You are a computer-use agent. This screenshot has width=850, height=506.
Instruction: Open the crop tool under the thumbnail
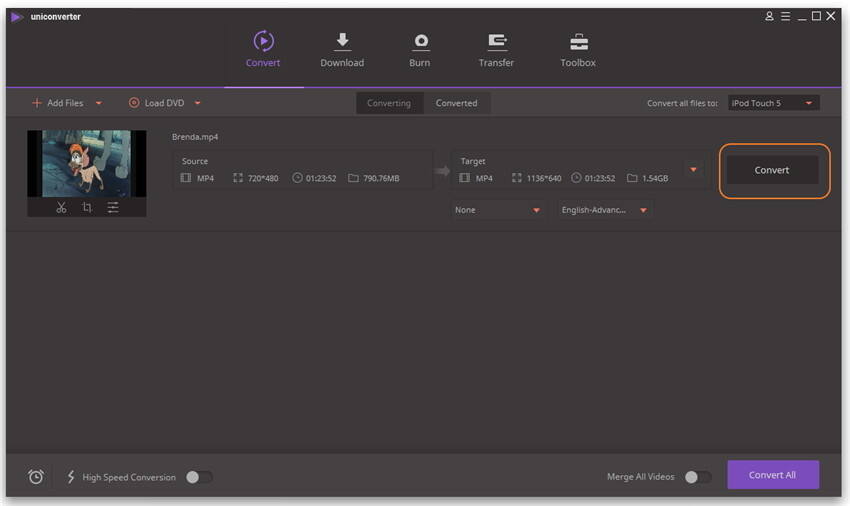pos(87,207)
